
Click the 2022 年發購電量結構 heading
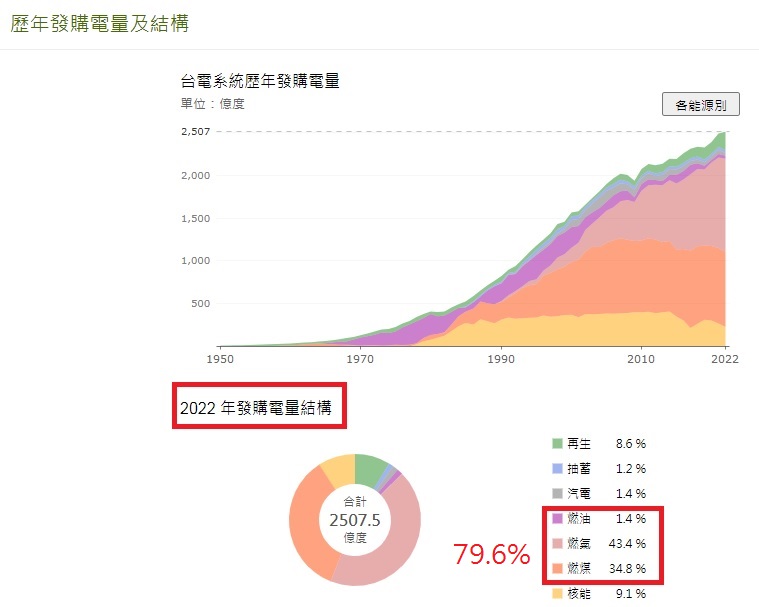pos(256,408)
